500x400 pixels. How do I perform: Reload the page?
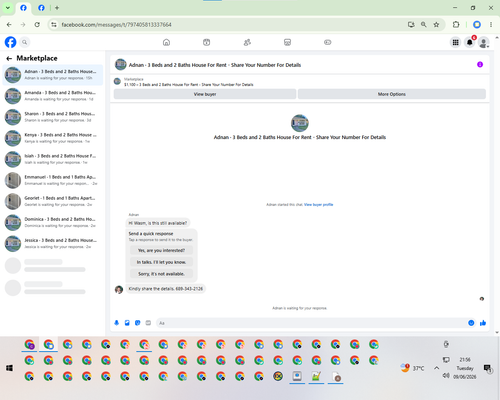pyautogui.click(x=37, y=25)
